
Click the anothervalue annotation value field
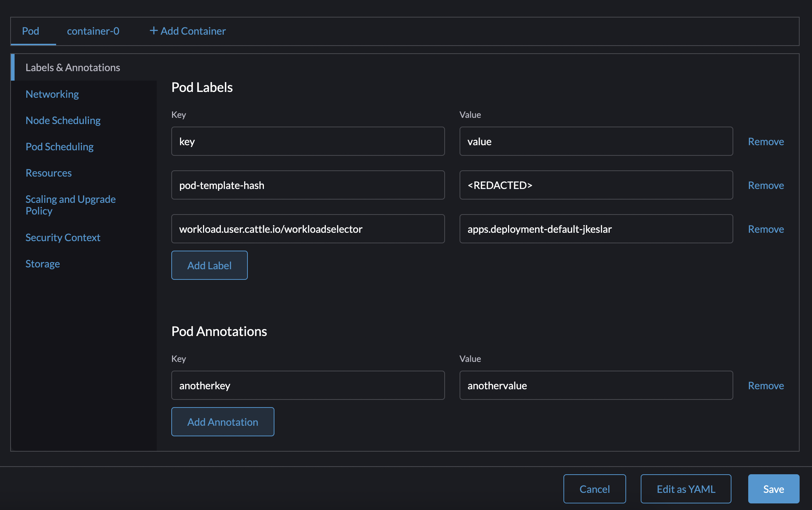[x=596, y=385]
